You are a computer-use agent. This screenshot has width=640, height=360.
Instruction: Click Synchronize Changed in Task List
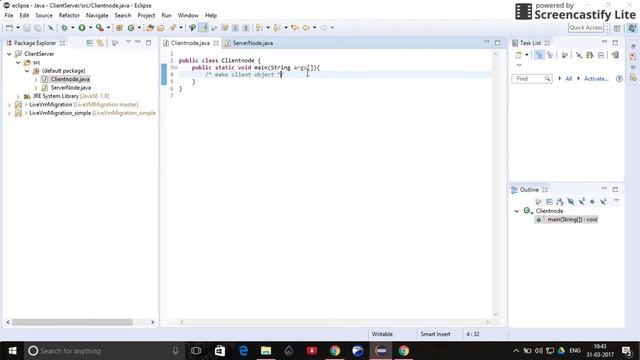615,55
